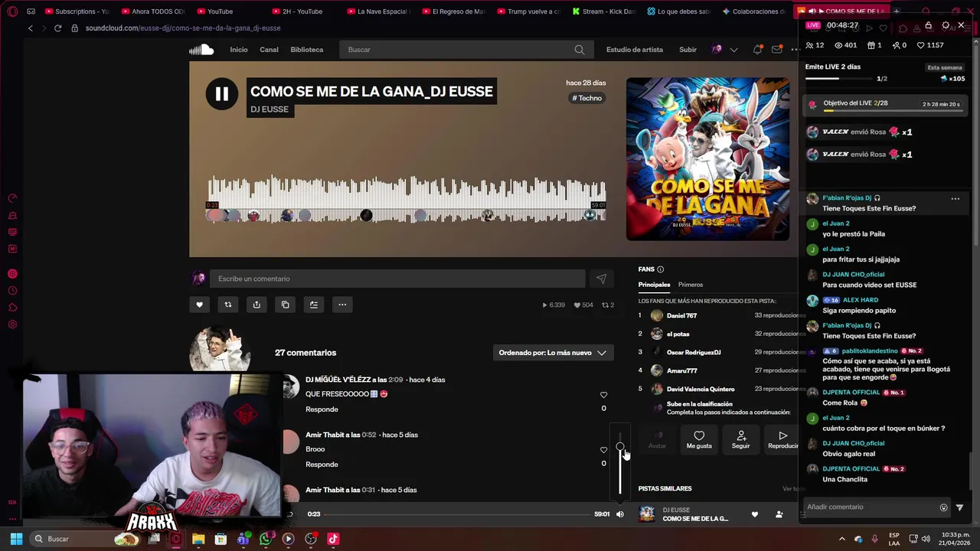Click the search magnifier icon
The height and width of the screenshot is (551, 980).
tap(580, 50)
